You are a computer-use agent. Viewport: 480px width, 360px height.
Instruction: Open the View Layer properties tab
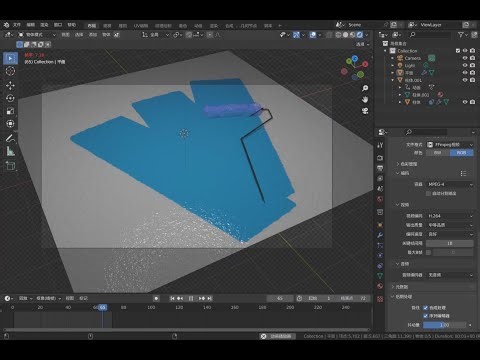pos(380,178)
